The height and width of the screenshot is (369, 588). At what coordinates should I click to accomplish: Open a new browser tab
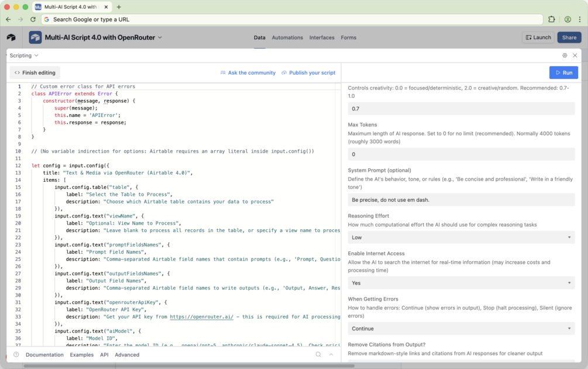(x=119, y=7)
